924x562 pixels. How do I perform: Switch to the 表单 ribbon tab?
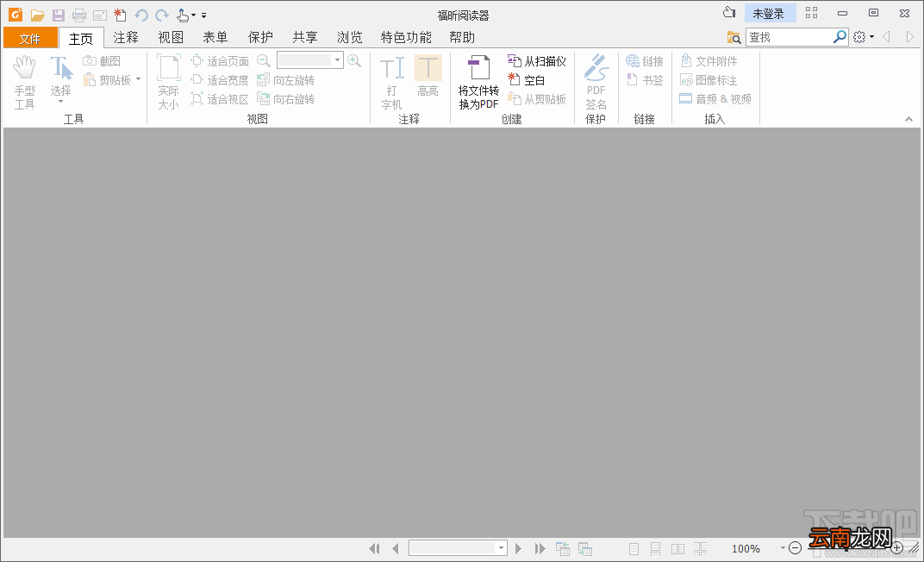tap(215, 38)
